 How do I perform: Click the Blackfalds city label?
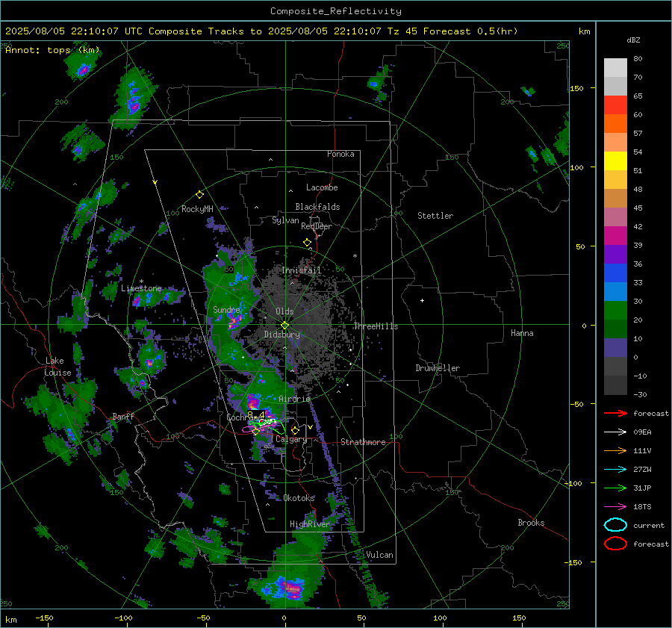click(x=317, y=207)
